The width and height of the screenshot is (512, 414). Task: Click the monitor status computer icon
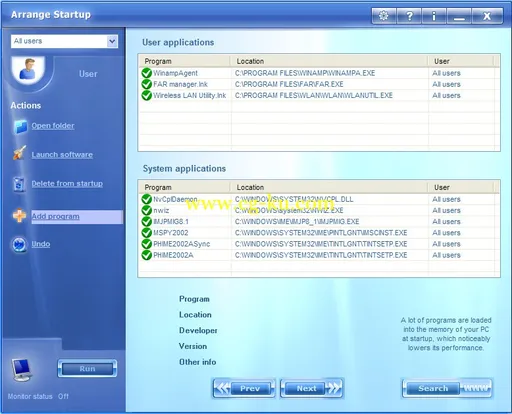[21, 369]
